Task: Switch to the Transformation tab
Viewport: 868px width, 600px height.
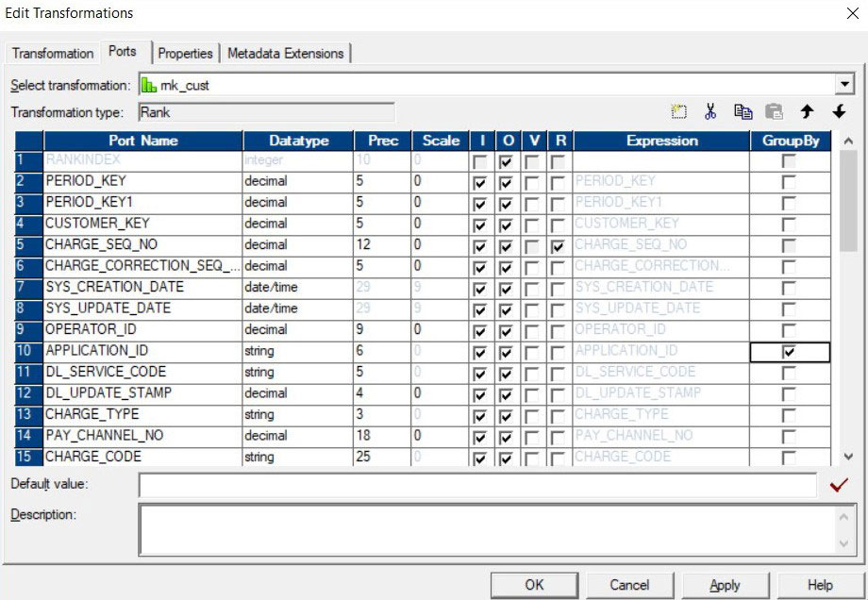Action: [52, 54]
